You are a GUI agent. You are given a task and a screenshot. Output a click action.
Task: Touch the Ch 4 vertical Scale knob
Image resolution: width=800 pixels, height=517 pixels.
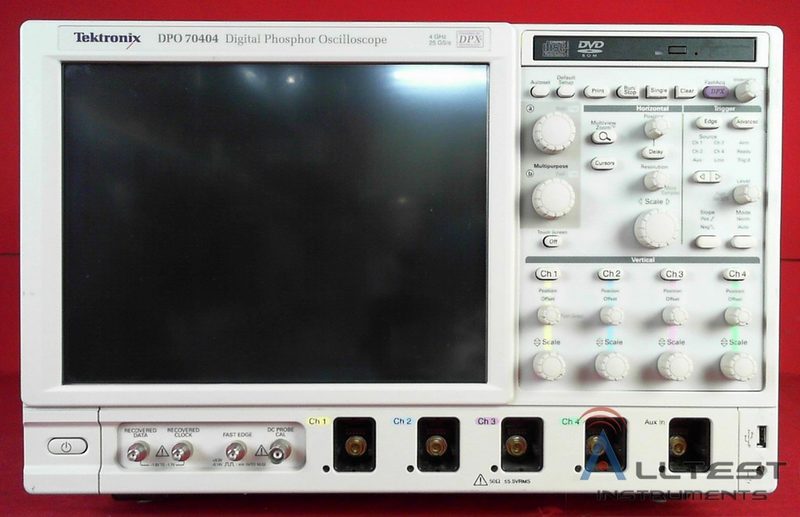pos(737,365)
